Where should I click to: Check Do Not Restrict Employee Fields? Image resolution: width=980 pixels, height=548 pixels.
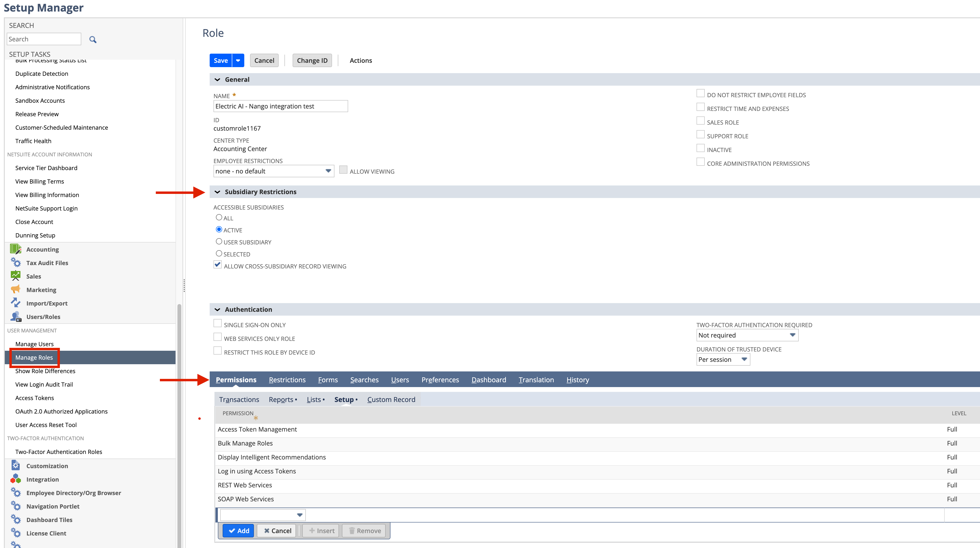pyautogui.click(x=700, y=93)
